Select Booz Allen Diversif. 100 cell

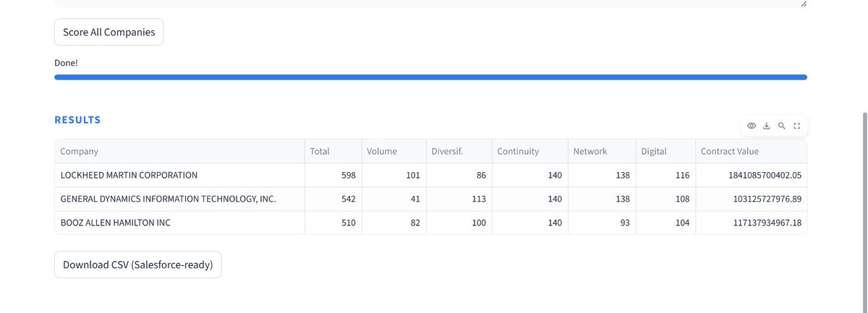(459, 223)
